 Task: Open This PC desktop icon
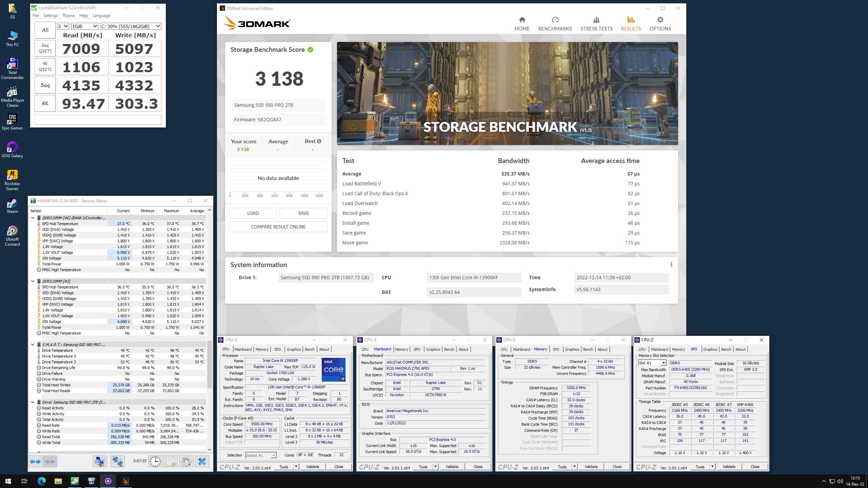pyautogui.click(x=12, y=39)
